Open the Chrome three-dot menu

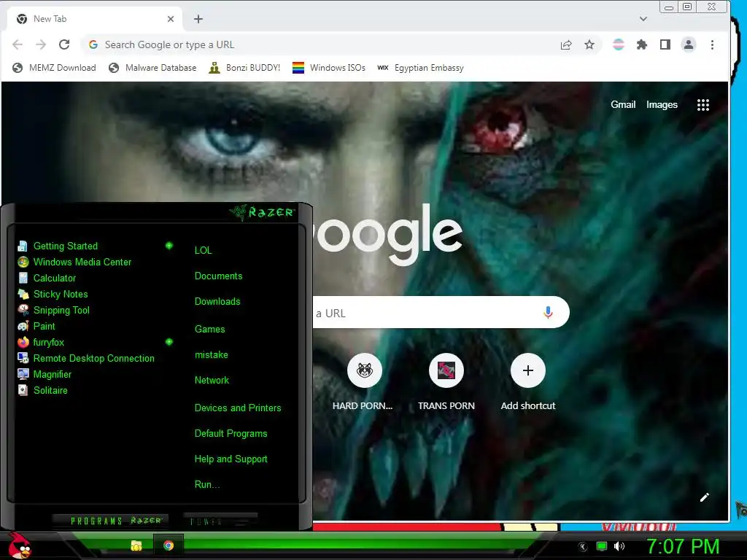pos(712,44)
